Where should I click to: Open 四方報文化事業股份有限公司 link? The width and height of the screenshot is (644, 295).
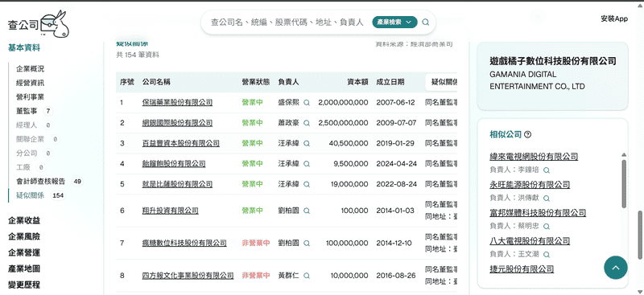coord(188,276)
